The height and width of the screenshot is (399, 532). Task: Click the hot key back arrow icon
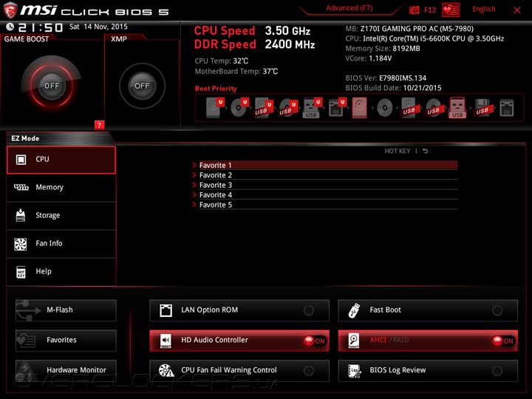(x=425, y=151)
